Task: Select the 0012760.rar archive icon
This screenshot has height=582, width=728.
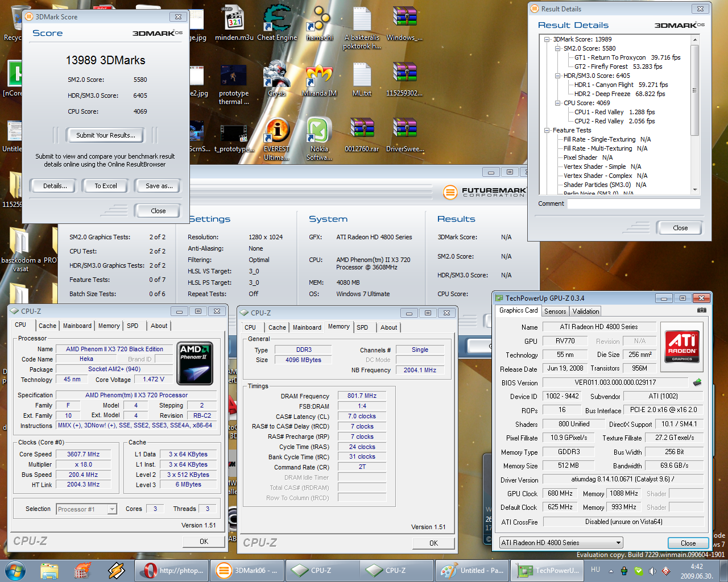Action: click(x=362, y=135)
